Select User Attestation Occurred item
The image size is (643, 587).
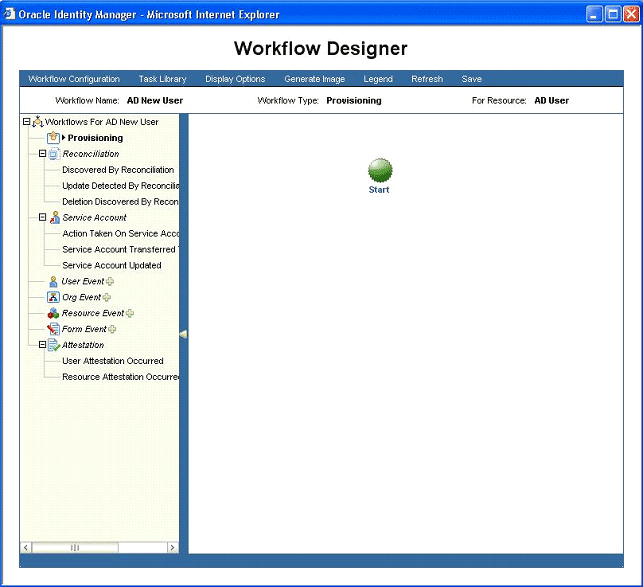[113, 361]
